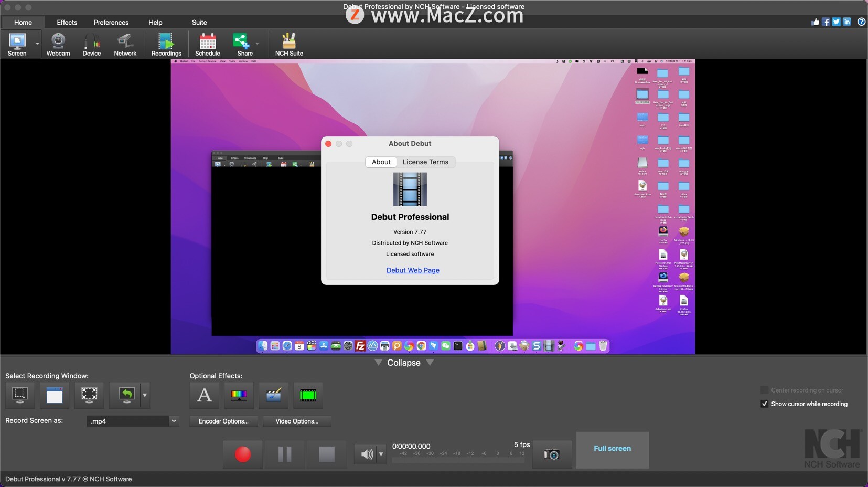Start recording with the red button
The image size is (868, 487).
click(x=243, y=454)
